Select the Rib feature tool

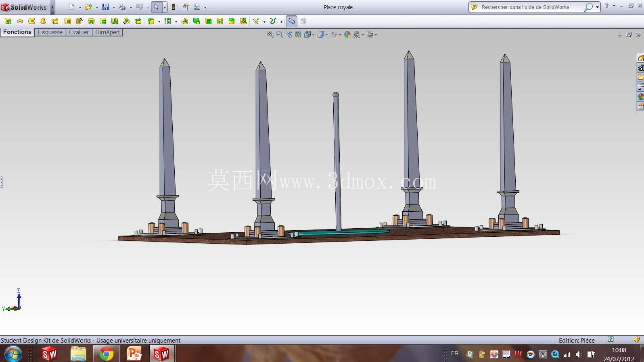185,21
